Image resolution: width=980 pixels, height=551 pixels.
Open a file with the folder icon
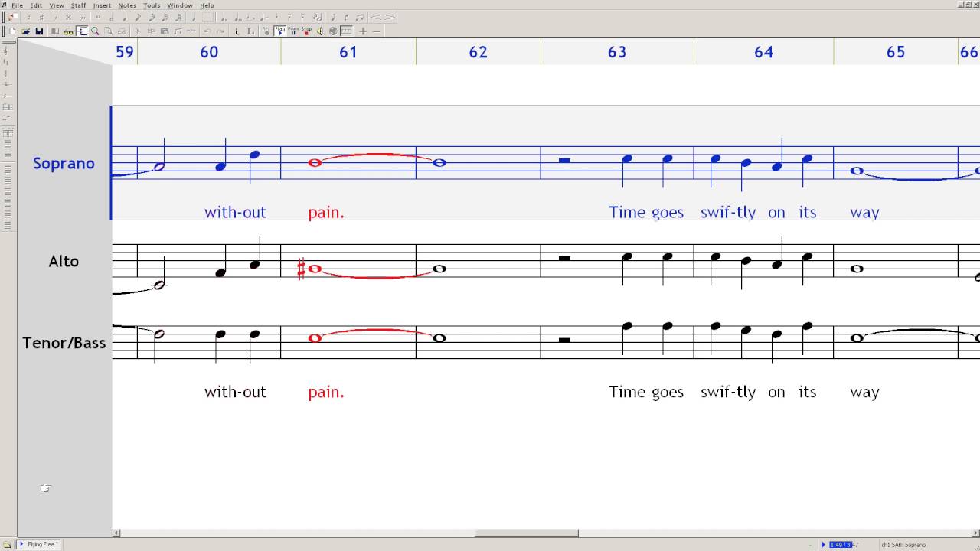(x=25, y=31)
